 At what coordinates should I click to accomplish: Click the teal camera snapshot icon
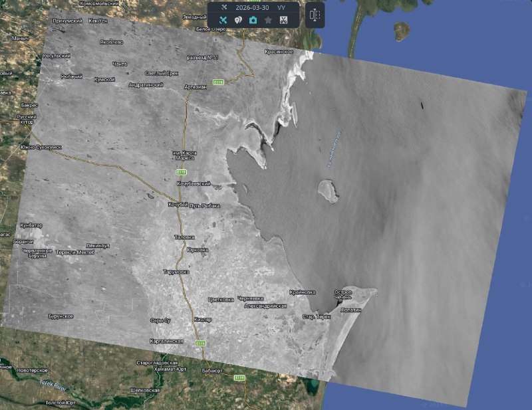coord(253,20)
